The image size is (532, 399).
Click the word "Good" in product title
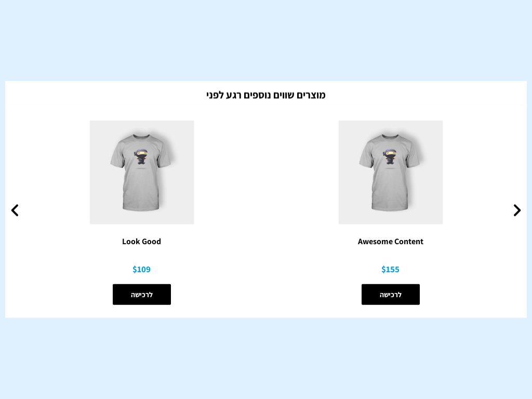(x=151, y=242)
